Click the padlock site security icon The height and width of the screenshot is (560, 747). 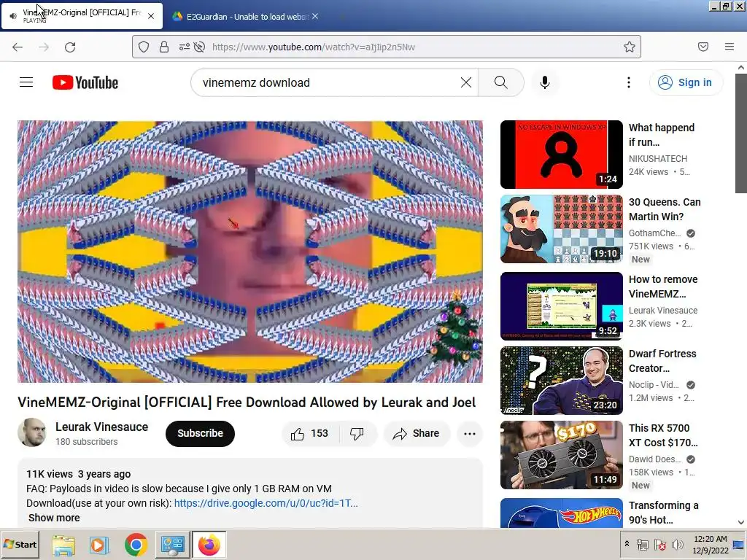(x=164, y=47)
